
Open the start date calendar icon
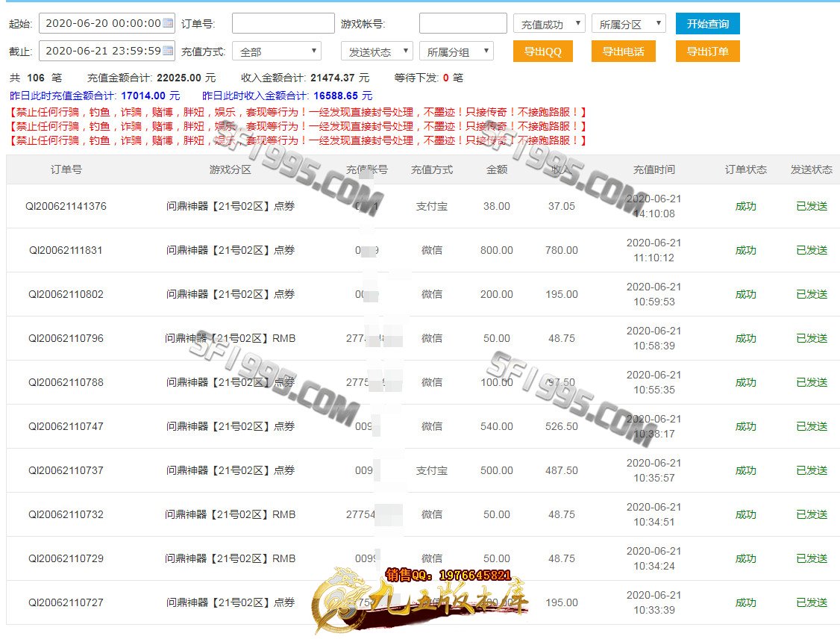click(x=168, y=23)
